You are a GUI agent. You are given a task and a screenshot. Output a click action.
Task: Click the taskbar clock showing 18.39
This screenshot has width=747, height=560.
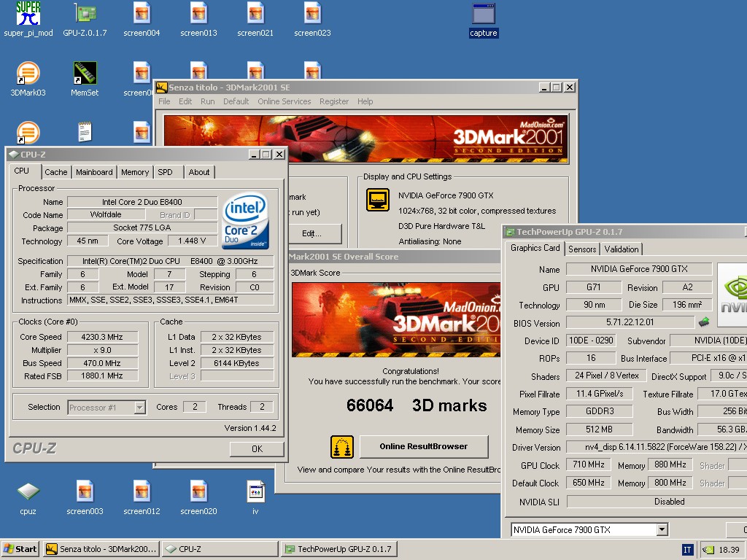[x=729, y=550]
